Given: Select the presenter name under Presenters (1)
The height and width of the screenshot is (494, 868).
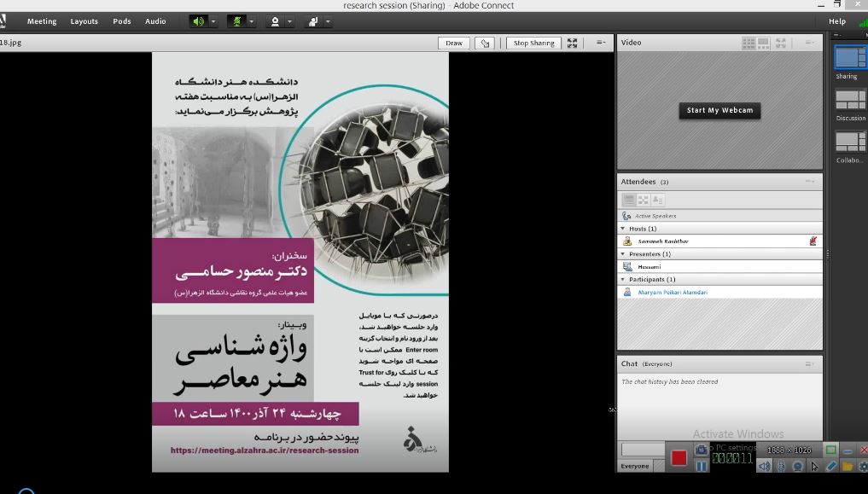Looking at the screenshot, I should 650,267.
